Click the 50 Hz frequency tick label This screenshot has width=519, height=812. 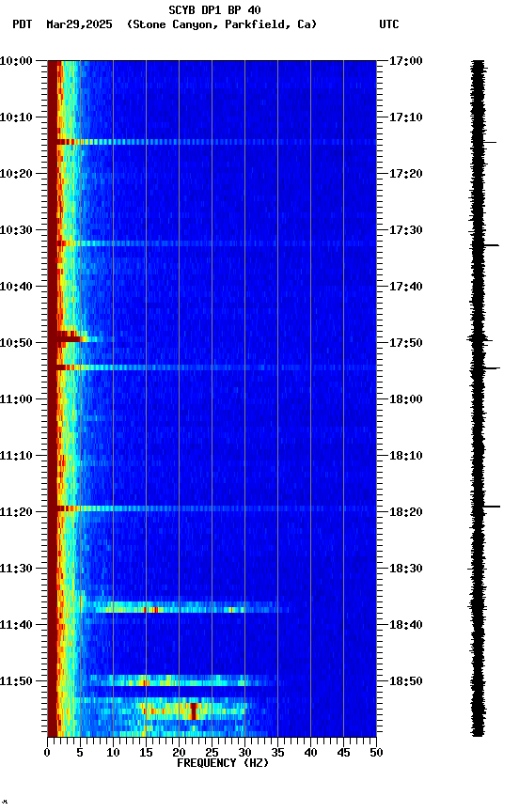click(x=376, y=753)
